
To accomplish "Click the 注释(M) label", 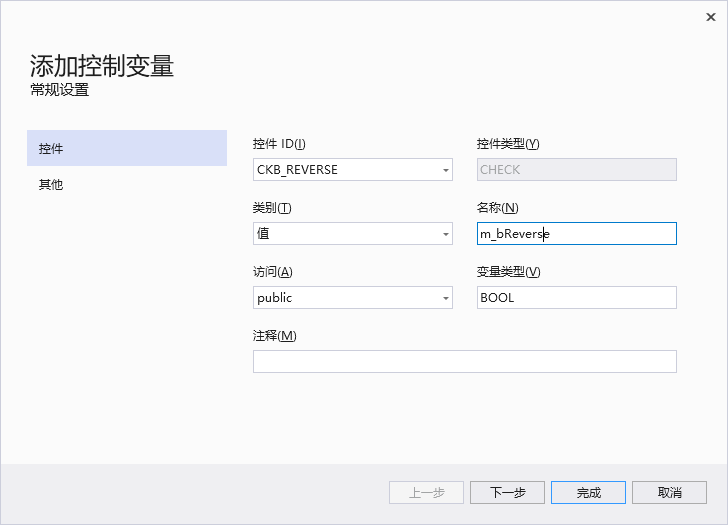I will point(274,336).
